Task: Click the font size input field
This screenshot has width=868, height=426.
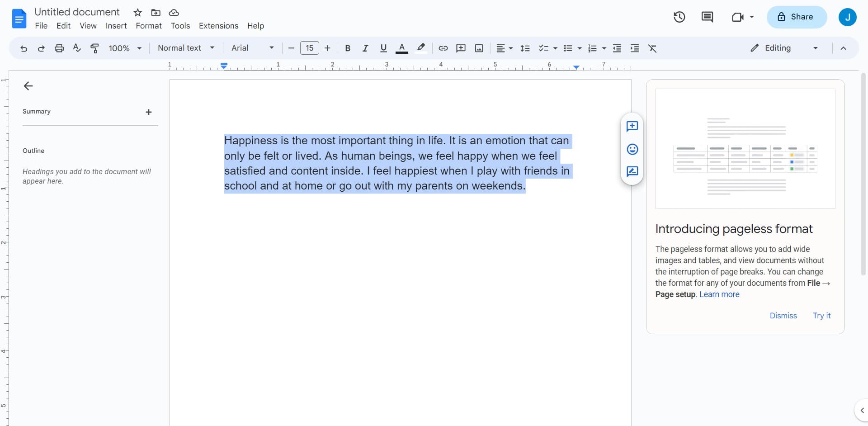Action: pos(309,48)
